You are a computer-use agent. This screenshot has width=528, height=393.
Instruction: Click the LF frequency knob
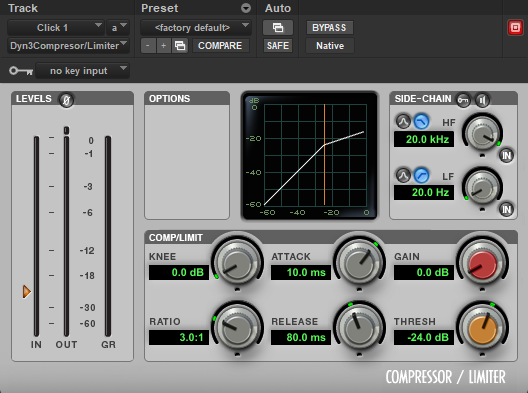[x=482, y=188]
